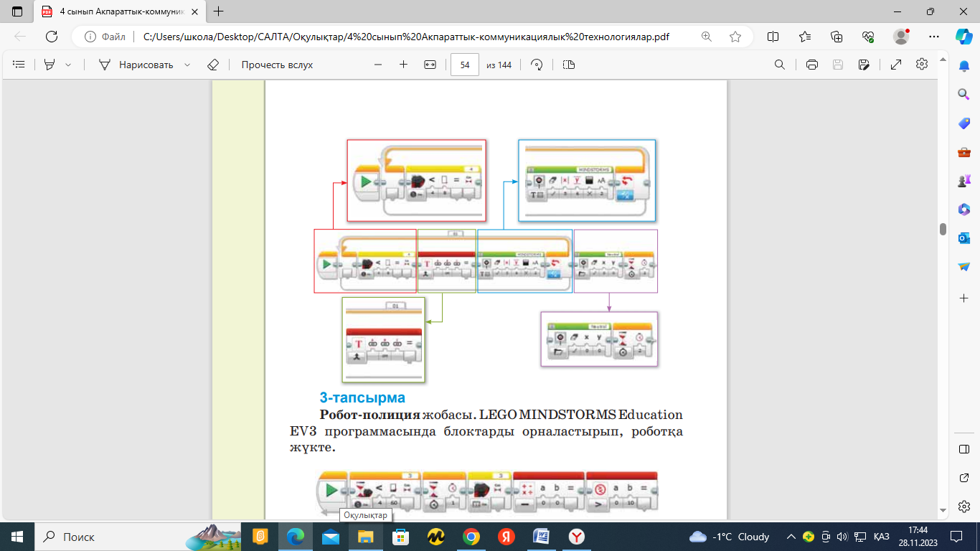Expand Нарисовать pen options arrow
Viewport: 980px width, 551px height.
coord(187,65)
